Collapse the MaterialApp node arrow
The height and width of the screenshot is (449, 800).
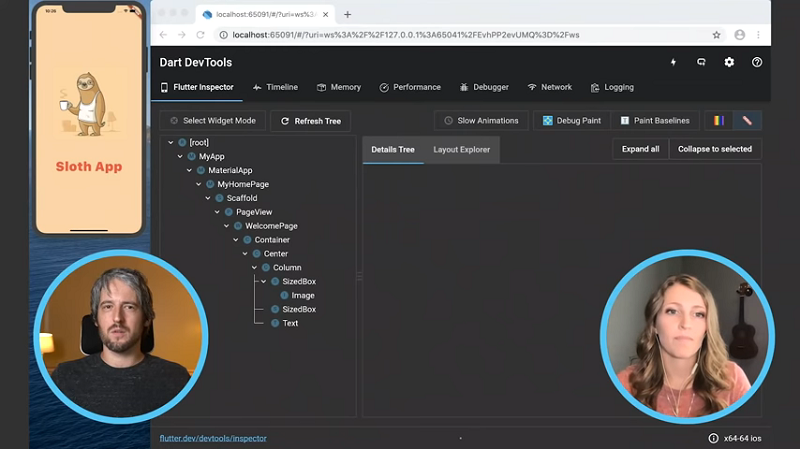189,170
